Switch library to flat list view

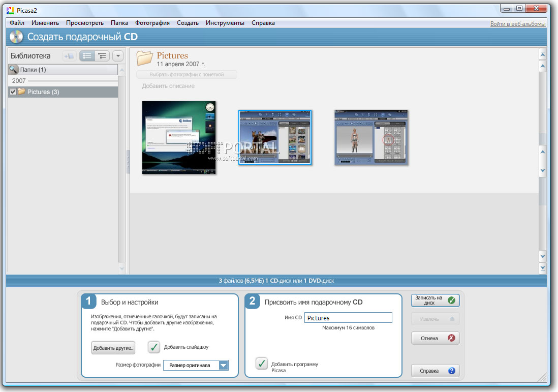pos(87,56)
